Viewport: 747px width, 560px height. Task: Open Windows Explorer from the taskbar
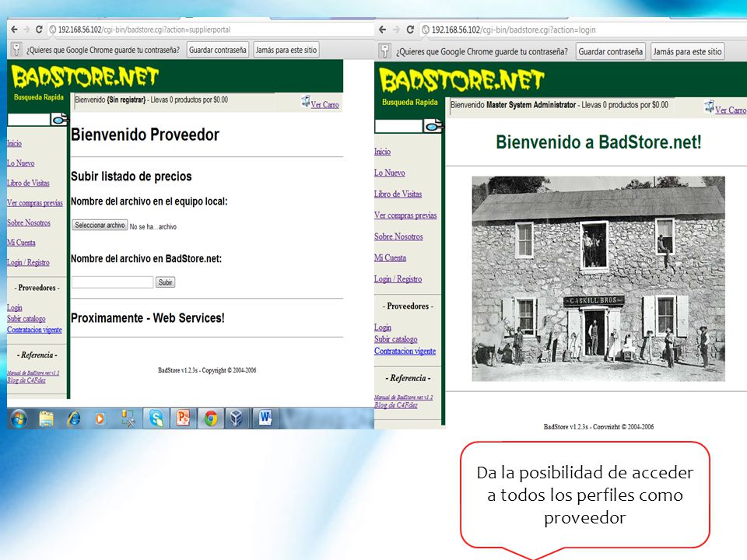click(46, 418)
